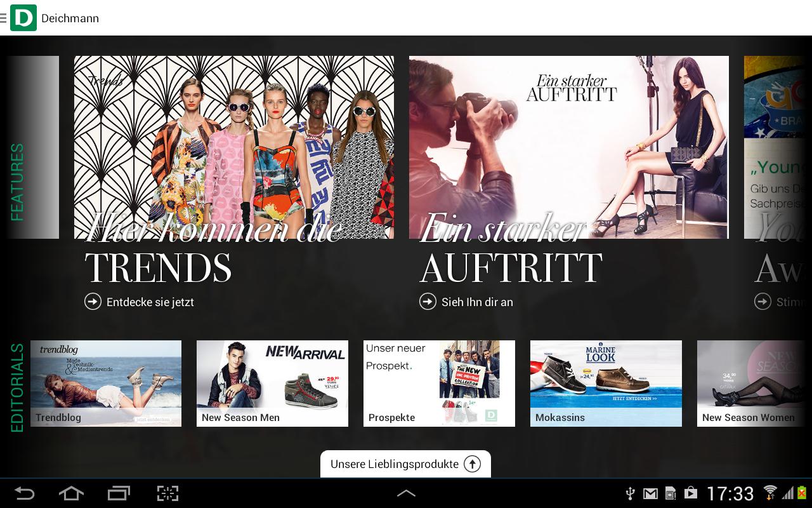Tap the arrow icon beside Entdecke sie jetzt

93,302
